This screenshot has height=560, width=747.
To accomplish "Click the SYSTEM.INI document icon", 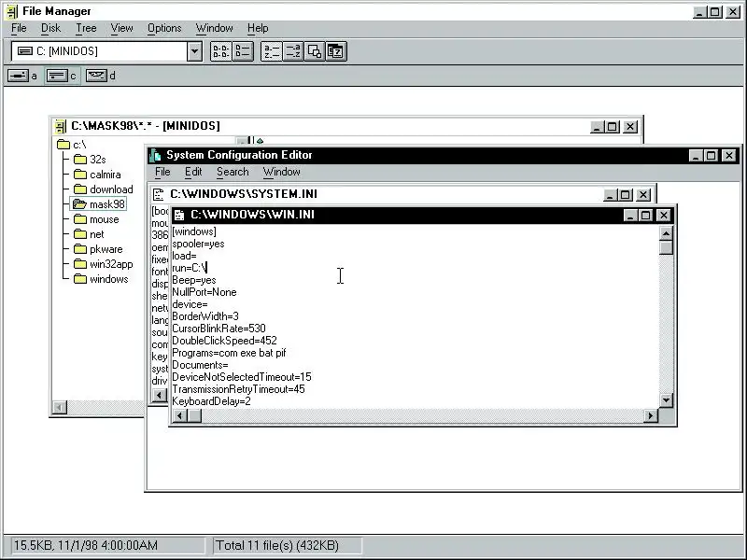I will click(x=158, y=194).
